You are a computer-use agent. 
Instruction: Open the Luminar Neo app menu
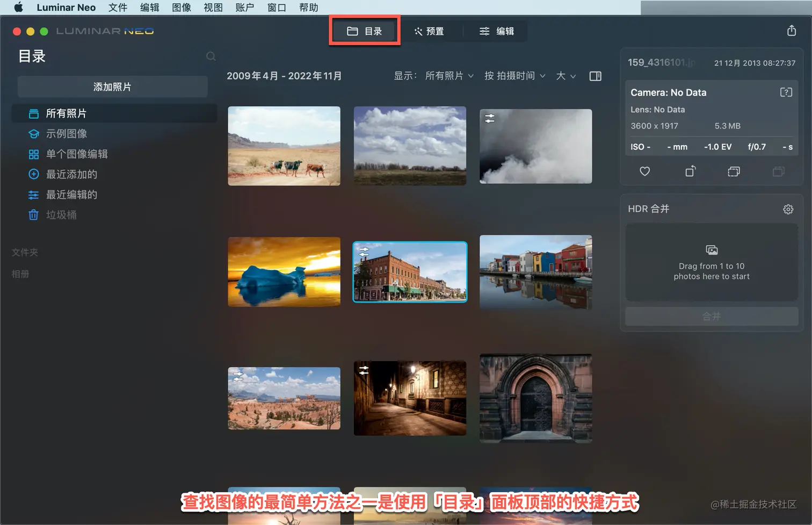click(x=66, y=8)
